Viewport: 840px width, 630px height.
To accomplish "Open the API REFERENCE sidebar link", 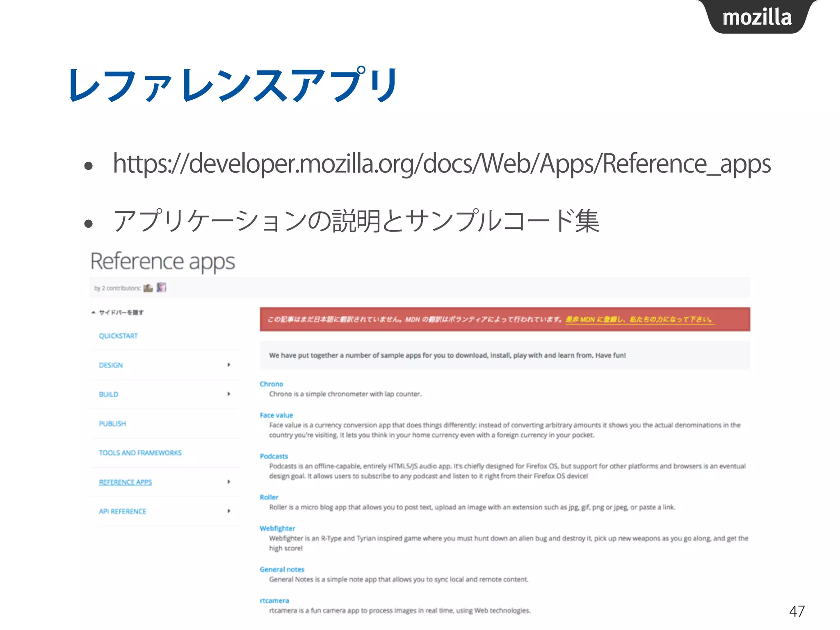I will coord(123,511).
